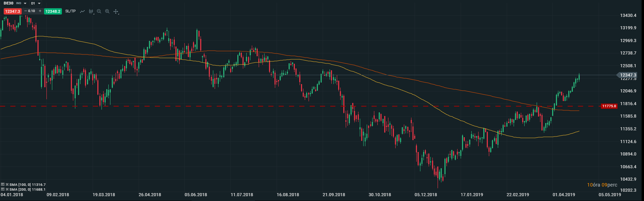Remove the SMA 200 indicator

(x=7, y=189)
